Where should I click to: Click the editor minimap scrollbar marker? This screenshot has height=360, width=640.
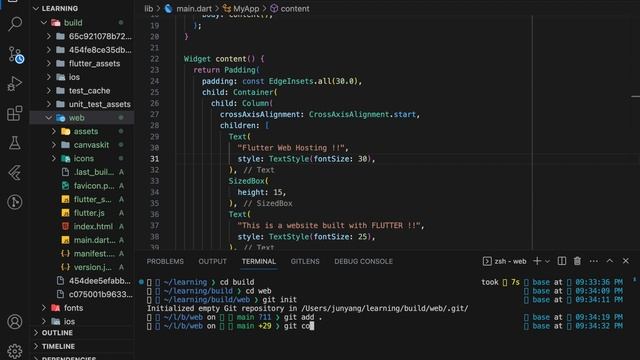[x=635, y=97]
